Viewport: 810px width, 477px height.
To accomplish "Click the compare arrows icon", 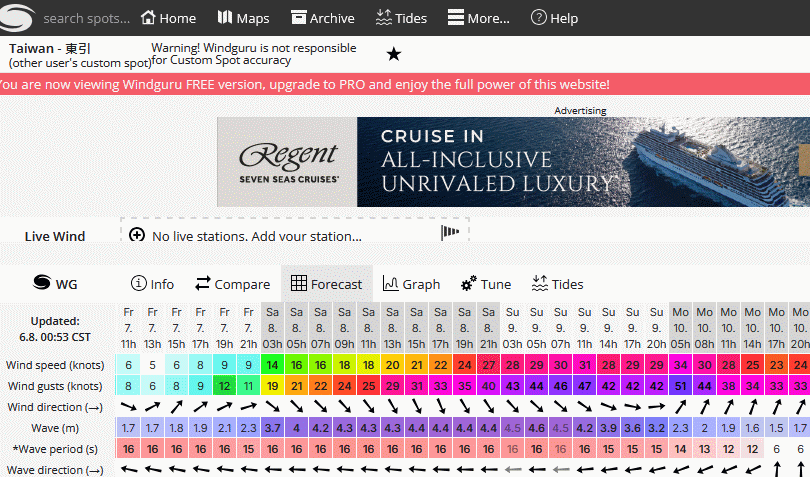I will coord(202,283).
